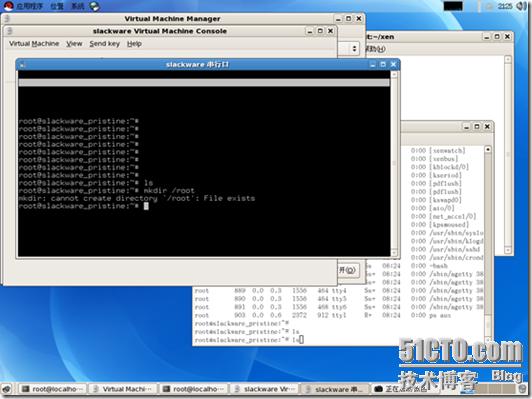Screen dimensions: 532x399
Task: Click the '-bash' process line
Action: coord(429,266)
